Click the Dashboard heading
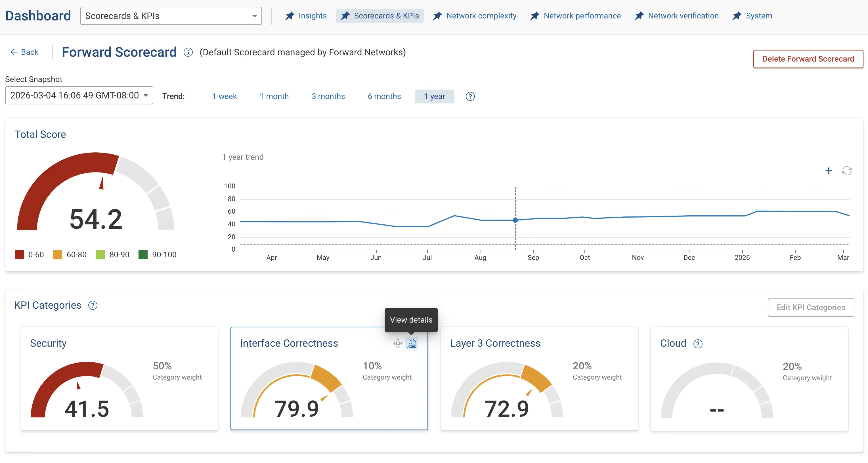 point(38,16)
